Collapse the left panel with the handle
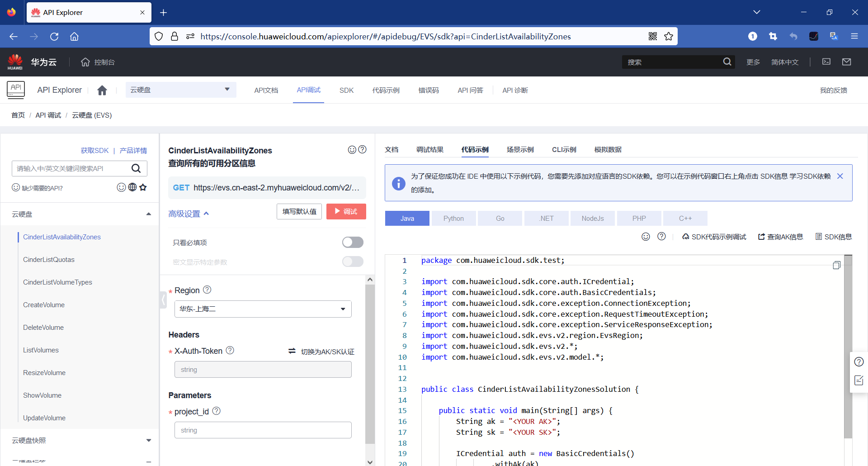The height and width of the screenshot is (466, 868). tap(163, 300)
